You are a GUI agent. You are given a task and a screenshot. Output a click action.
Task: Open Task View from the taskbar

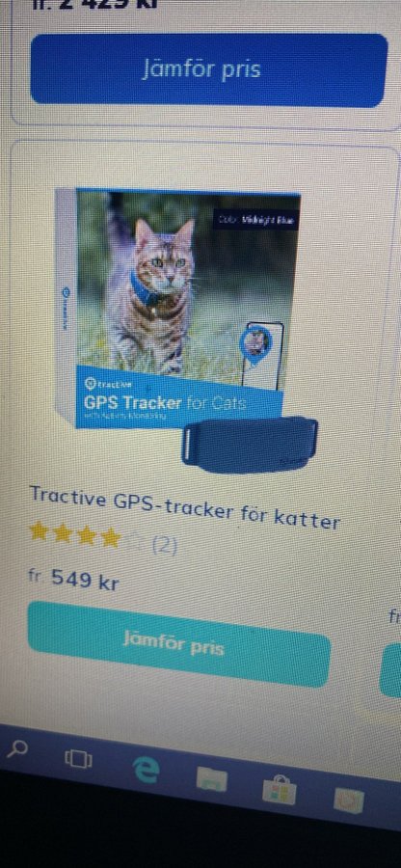pos(78,759)
